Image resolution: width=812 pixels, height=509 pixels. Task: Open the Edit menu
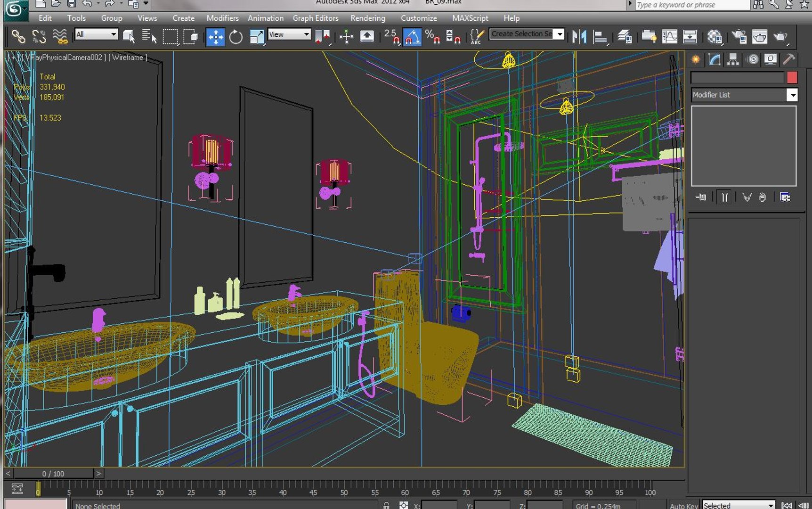pyautogui.click(x=45, y=18)
